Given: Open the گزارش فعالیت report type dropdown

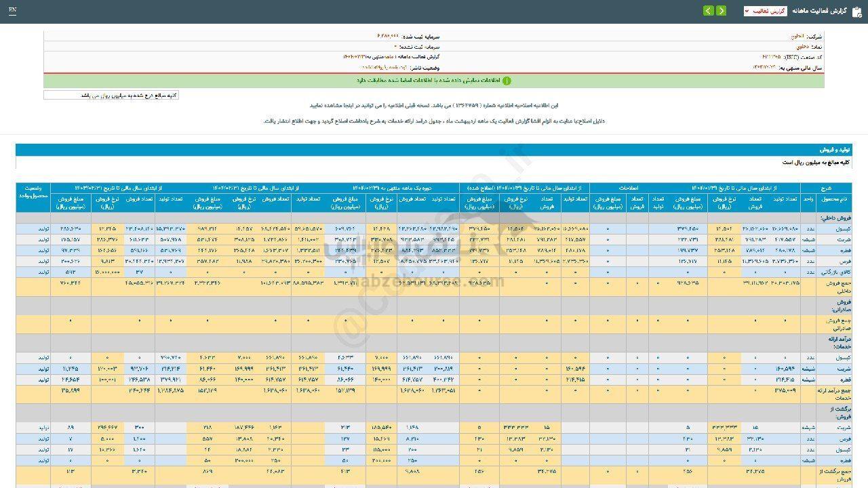Looking at the screenshot, I should click(x=765, y=12).
